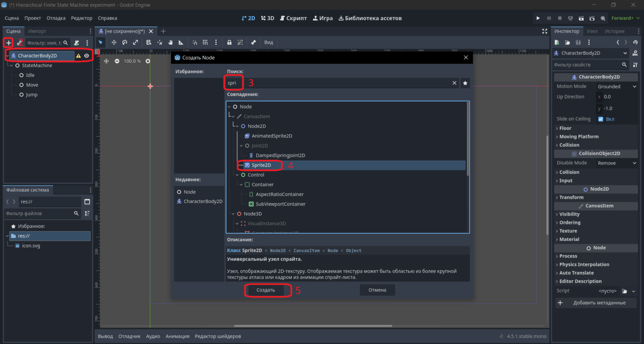The width and height of the screenshot is (644, 344).
Task: Click the lock selected node icon
Action: [229, 42]
